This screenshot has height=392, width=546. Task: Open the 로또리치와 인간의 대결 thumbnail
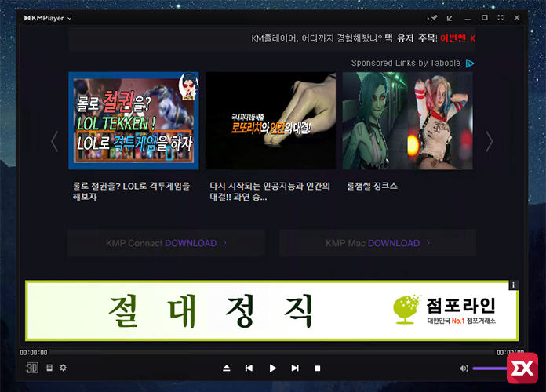[271, 121]
